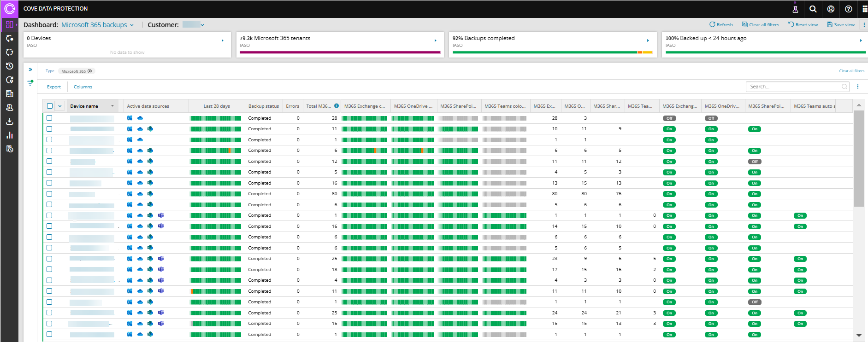Toggle the first row's Exchange Off switch
This screenshot has width=868, height=342.
(x=669, y=118)
